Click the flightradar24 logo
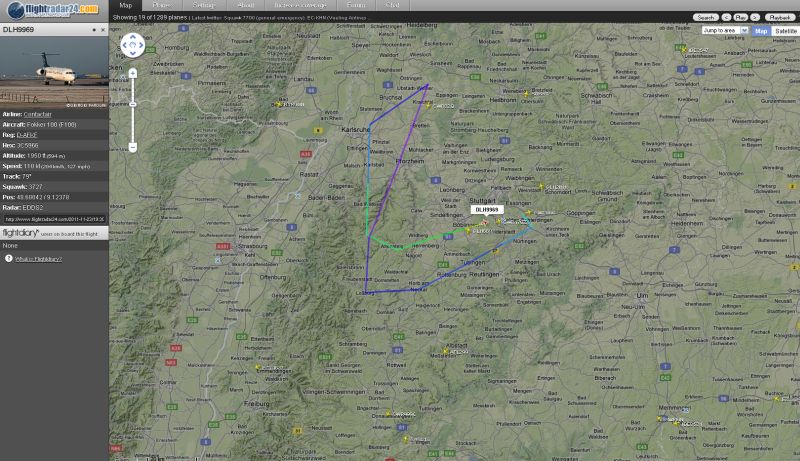800x461 pixels. point(53,10)
